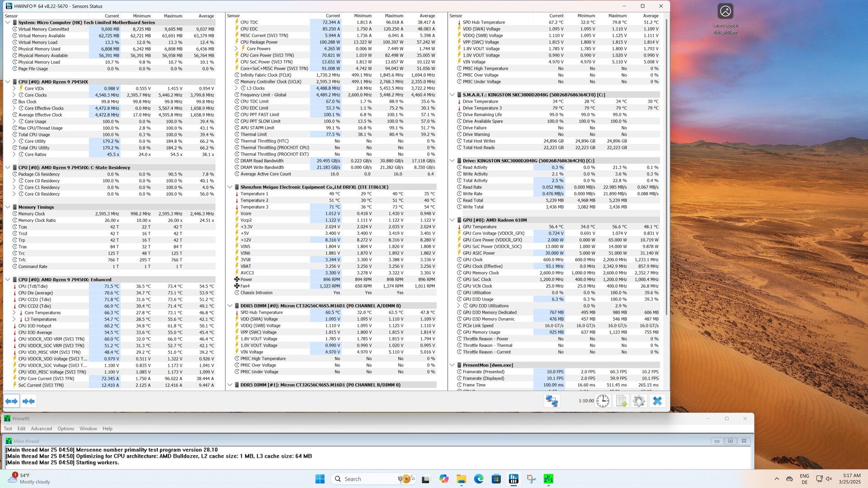Collapse the GPU Radeon 610M group
The image size is (868, 488).
pos(452,220)
